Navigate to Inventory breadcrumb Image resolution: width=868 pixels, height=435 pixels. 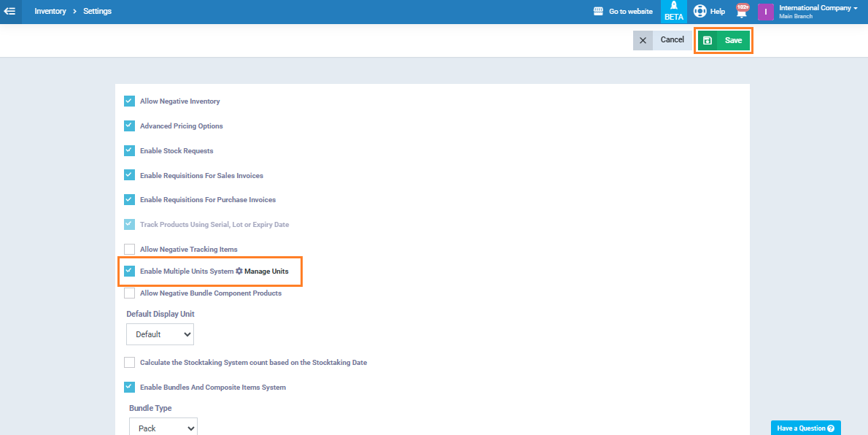[50, 12]
